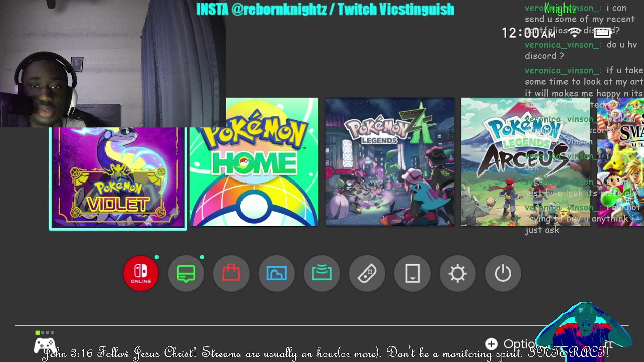Open Nintendo Switch Online

point(141,273)
